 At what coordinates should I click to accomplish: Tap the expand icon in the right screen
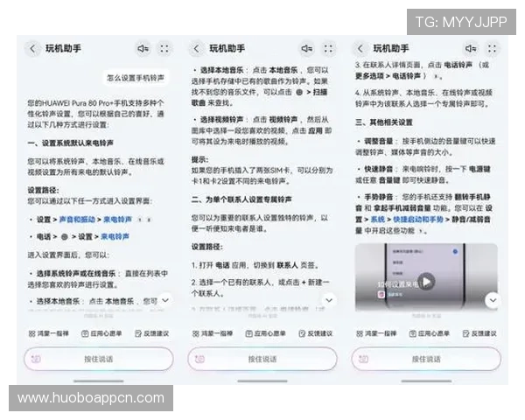[492, 49]
